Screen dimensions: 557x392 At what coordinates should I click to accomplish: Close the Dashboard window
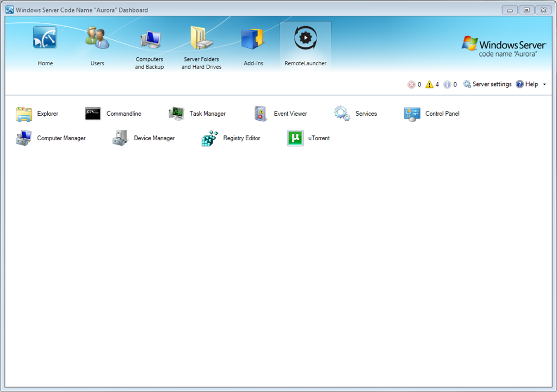coord(543,10)
